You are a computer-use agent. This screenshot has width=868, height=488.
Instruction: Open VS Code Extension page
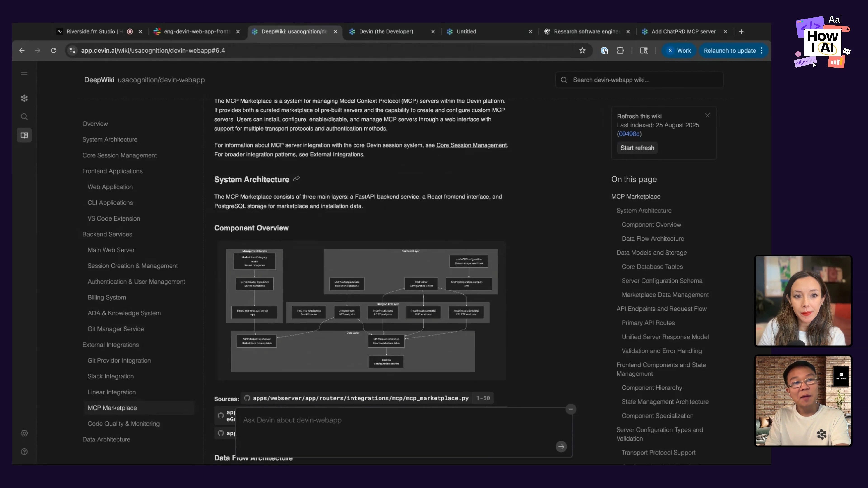pos(114,218)
